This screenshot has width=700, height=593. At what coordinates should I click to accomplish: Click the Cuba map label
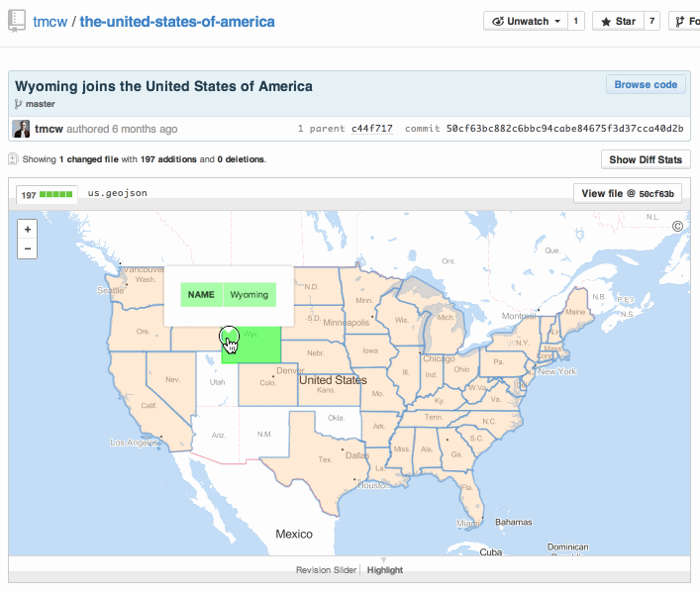(491, 552)
